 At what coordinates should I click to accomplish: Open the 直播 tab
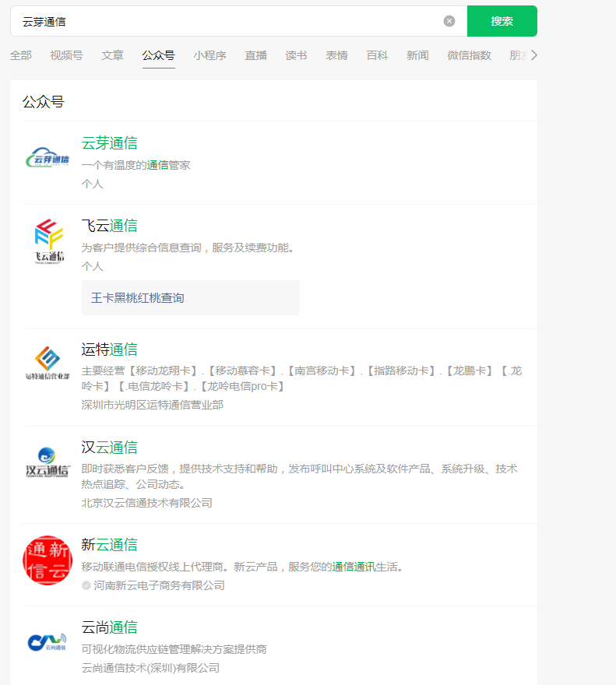[x=255, y=55]
